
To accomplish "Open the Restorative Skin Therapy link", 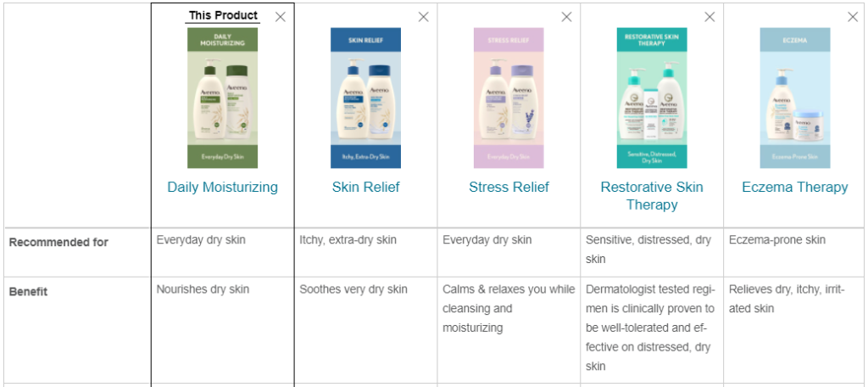I will (652, 196).
